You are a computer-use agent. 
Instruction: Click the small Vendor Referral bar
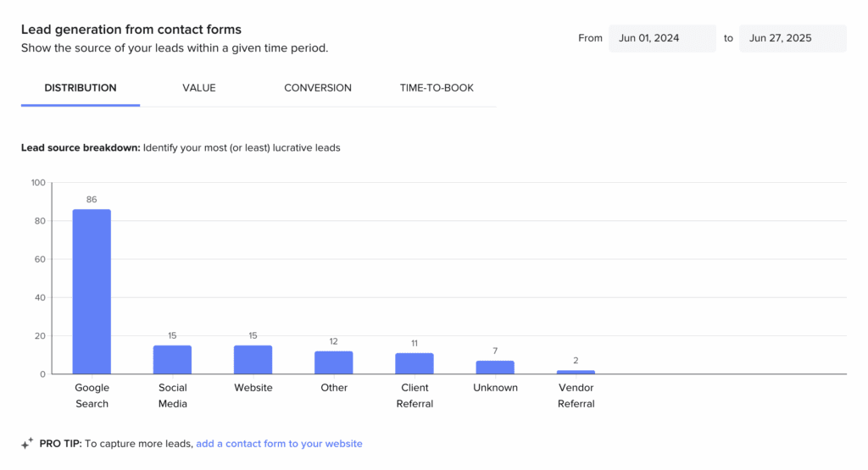point(576,372)
